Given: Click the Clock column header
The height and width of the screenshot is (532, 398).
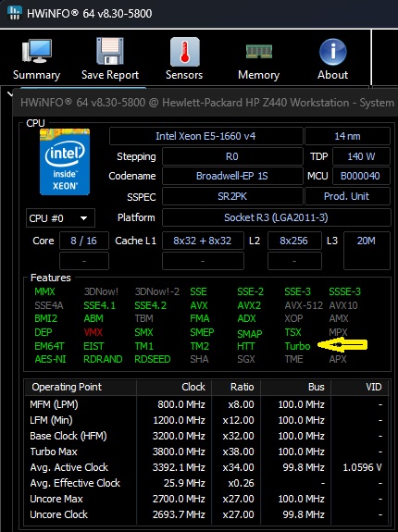Looking at the screenshot, I should pyautogui.click(x=174, y=387).
